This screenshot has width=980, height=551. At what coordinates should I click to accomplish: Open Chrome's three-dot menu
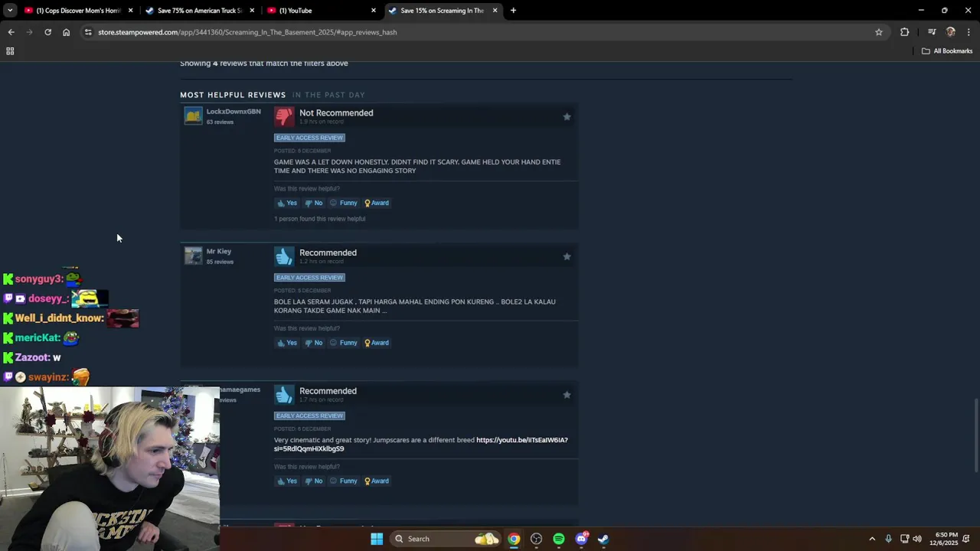[969, 32]
